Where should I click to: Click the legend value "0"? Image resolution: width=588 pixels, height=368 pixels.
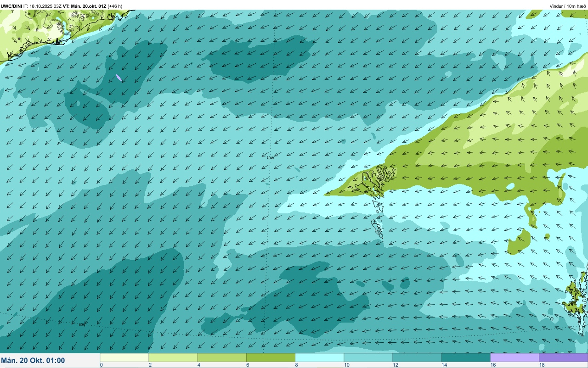coord(101,365)
